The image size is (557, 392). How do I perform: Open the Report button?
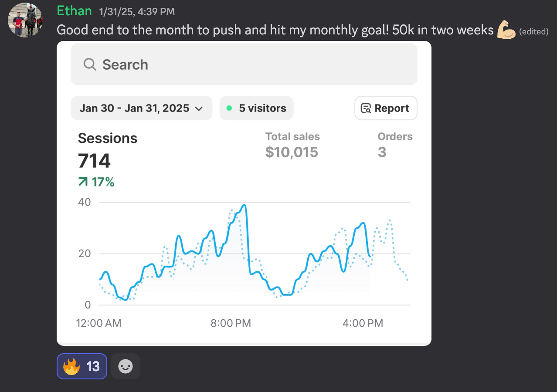386,108
